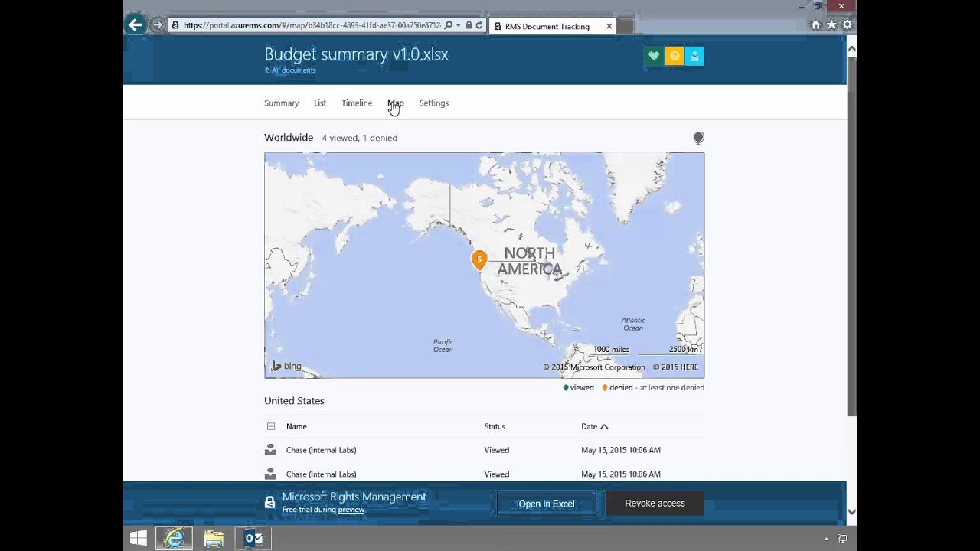Open the free trial preview link
The height and width of the screenshot is (551, 980).
click(x=351, y=510)
